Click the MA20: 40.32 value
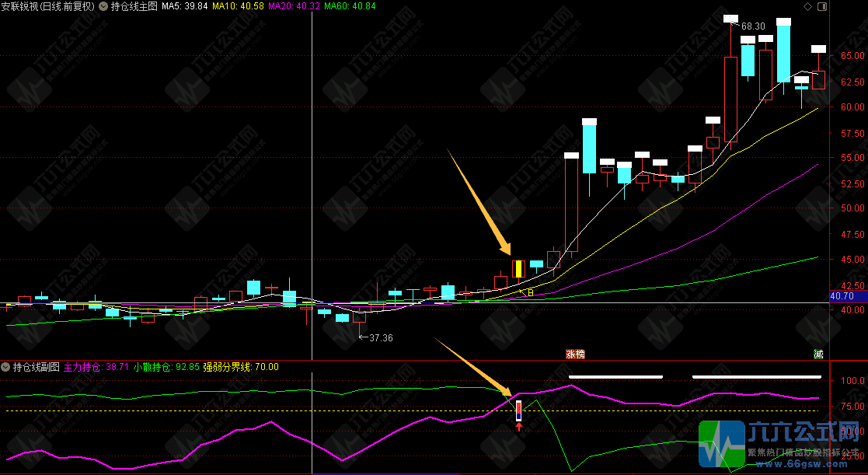 [x=294, y=6]
